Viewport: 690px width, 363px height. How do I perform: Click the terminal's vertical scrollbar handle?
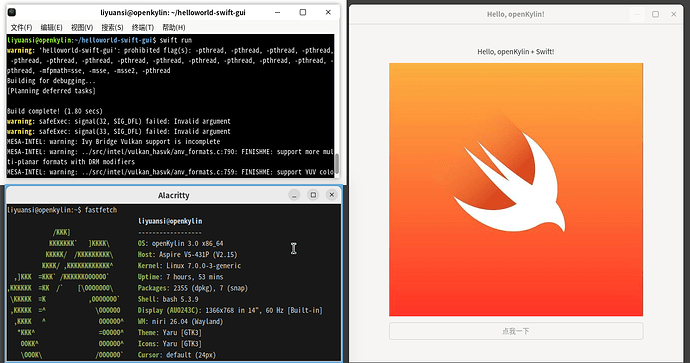click(337, 164)
